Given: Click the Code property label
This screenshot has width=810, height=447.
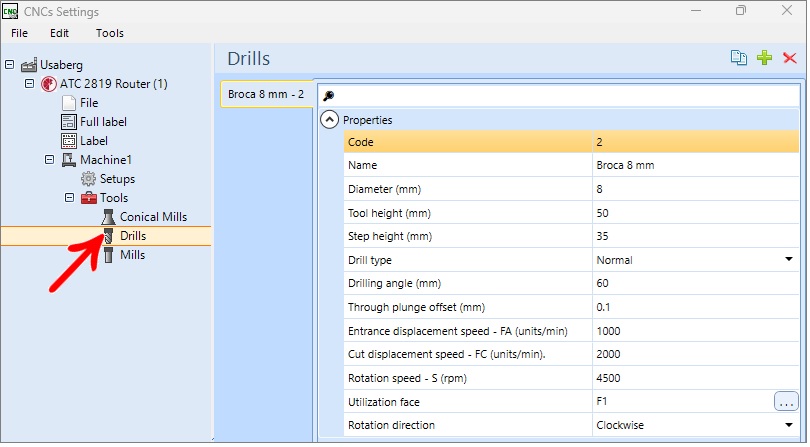Looking at the screenshot, I should (361, 142).
